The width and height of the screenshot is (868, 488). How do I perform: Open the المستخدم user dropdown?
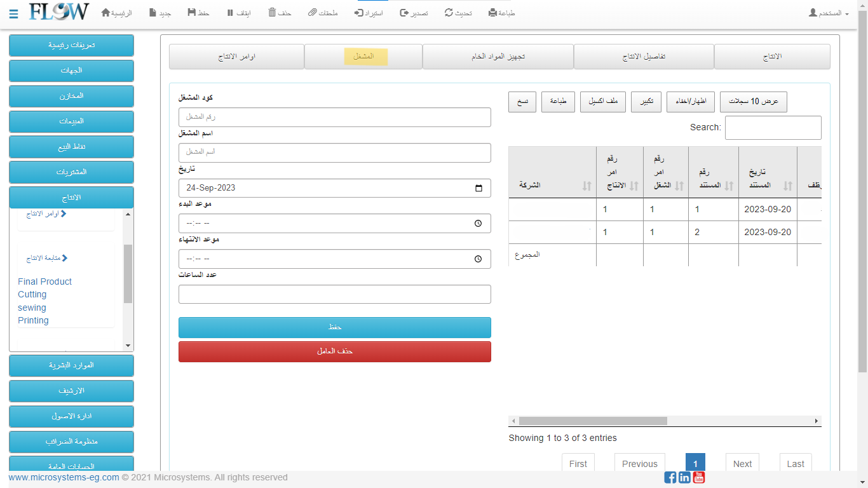[x=829, y=13]
